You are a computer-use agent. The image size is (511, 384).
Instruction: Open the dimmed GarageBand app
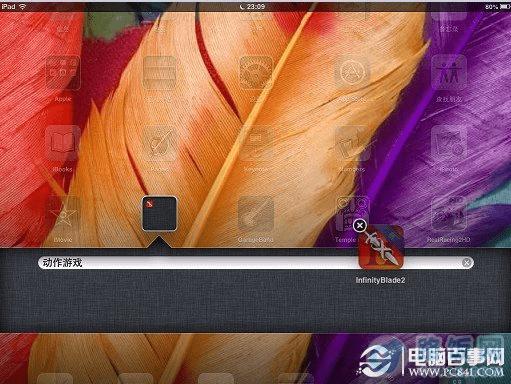click(256, 214)
